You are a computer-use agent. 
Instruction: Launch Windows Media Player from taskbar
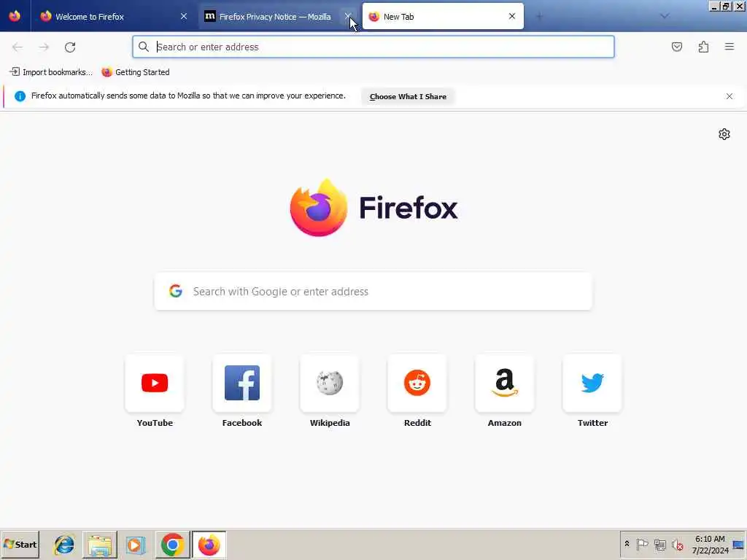[x=135, y=545]
